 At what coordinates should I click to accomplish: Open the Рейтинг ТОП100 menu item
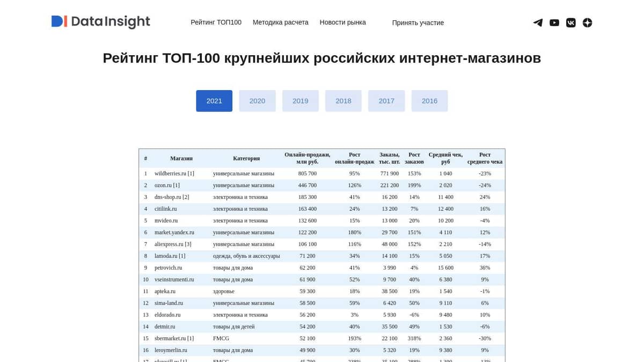pyautogui.click(x=216, y=22)
